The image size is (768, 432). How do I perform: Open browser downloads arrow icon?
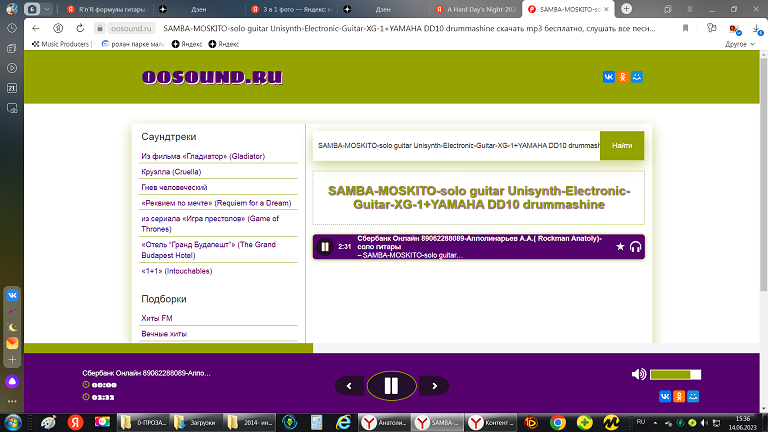757,29
